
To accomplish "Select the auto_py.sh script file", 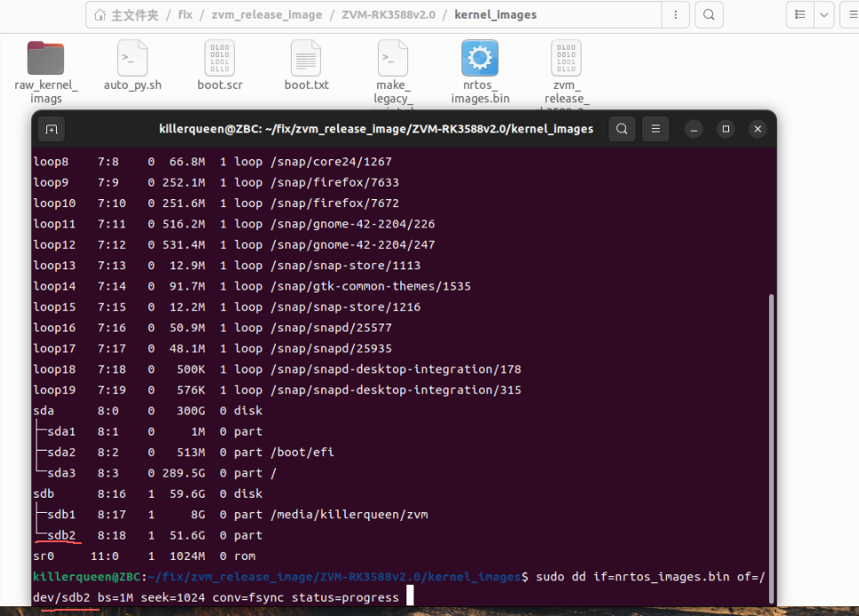I will click(x=132, y=59).
